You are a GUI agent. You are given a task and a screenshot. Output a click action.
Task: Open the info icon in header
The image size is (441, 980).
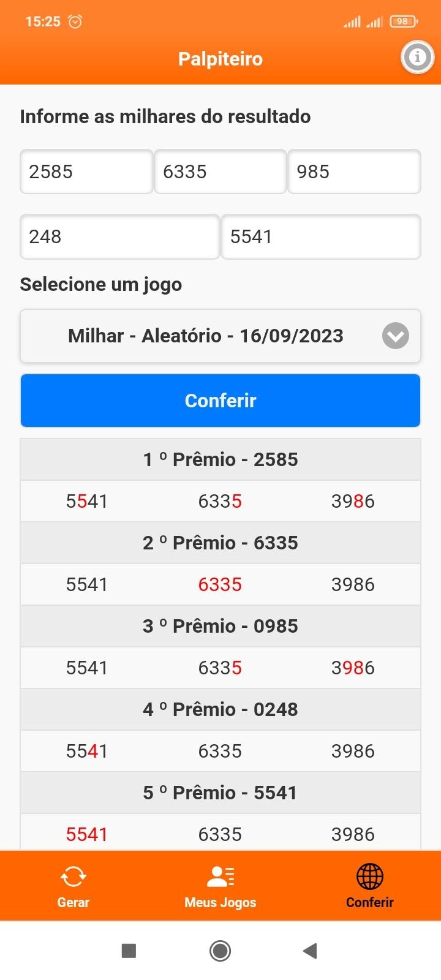(418, 58)
